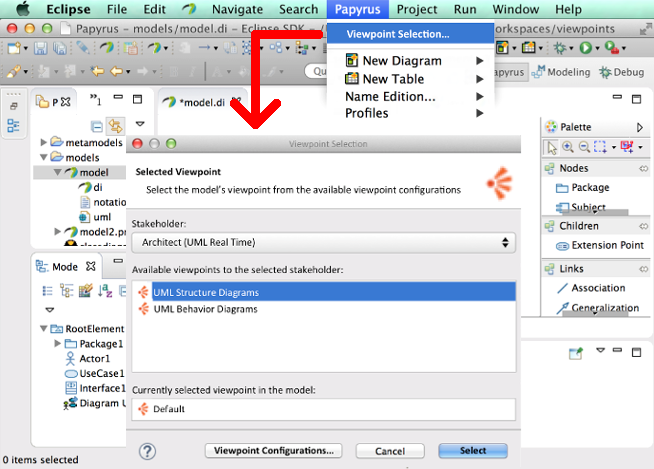Switch to Modeling perspective
The image size is (654, 469).
coord(561,72)
